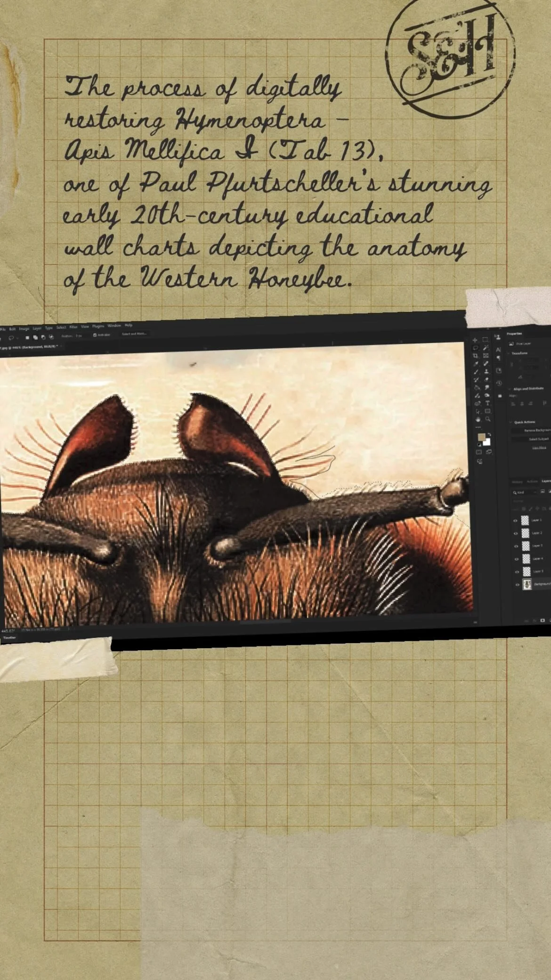Toggle Quick Mask mode
This screenshot has height=980, width=551.
[x=479, y=452]
